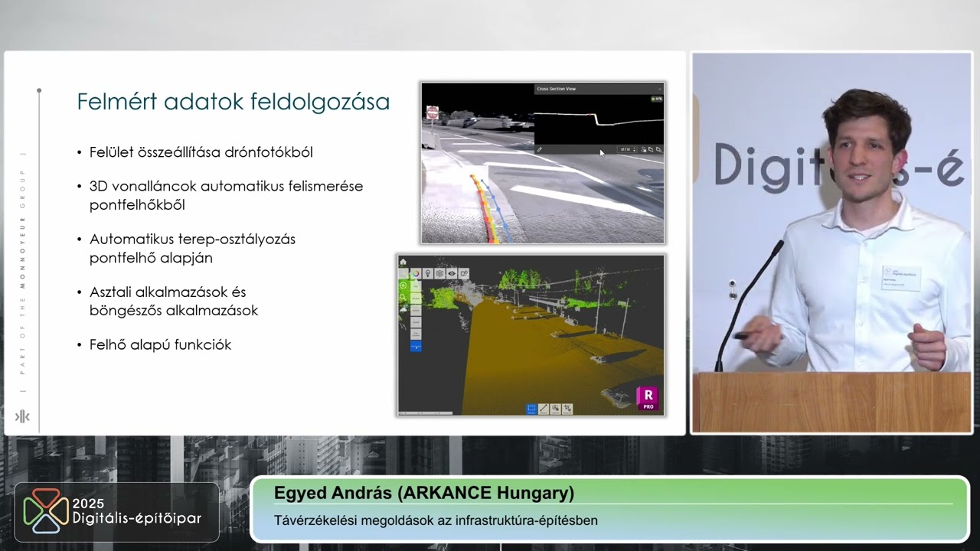
Task: Toggle the eye visibility tool in ReCap
Action: (x=452, y=273)
